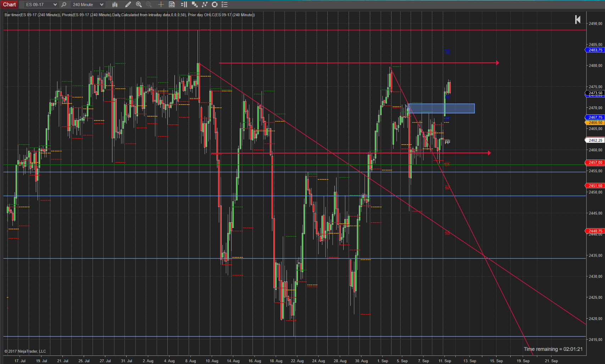Viewport: 605px width, 364px height.
Task: Click the 2483,75 blue price marker
Action: pos(594,50)
